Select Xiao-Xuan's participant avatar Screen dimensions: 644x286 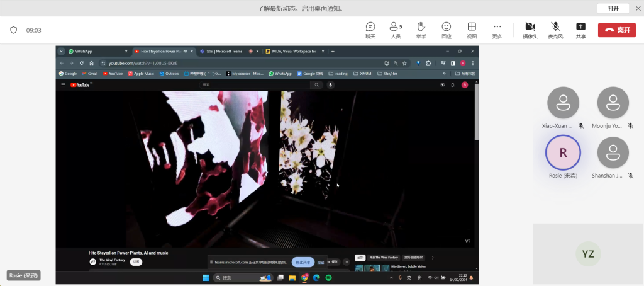pyautogui.click(x=563, y=103)
